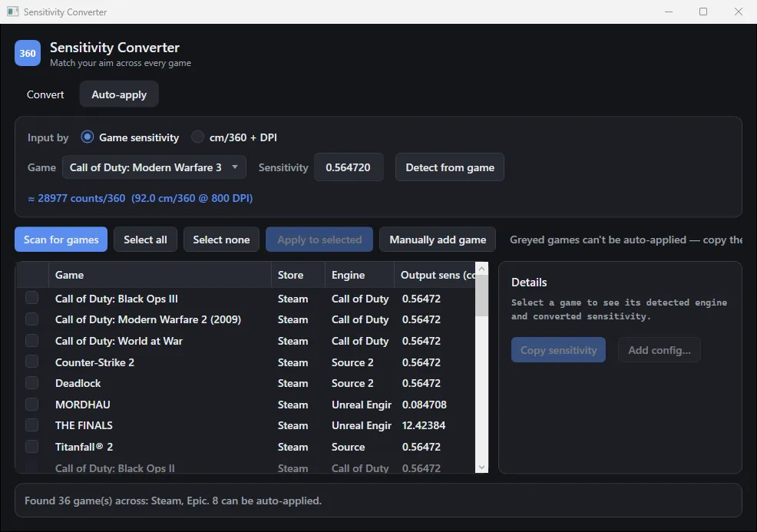Click the Details panel heading
This screenshot has width=757, height=532.
tap(529, 283)
